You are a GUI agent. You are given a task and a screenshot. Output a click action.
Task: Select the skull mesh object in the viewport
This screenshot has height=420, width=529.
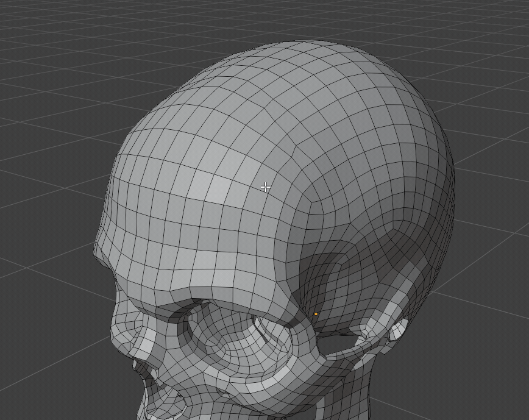point(274,231)
